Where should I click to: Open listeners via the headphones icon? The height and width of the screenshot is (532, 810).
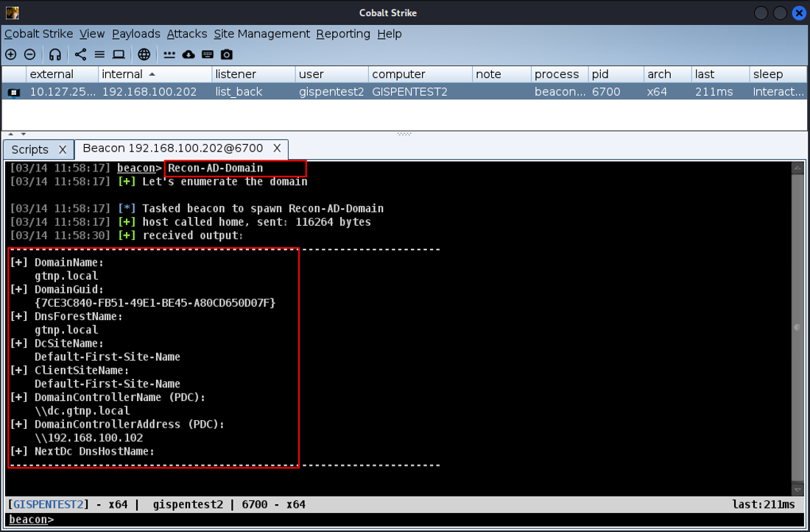[x=55, y=54]
